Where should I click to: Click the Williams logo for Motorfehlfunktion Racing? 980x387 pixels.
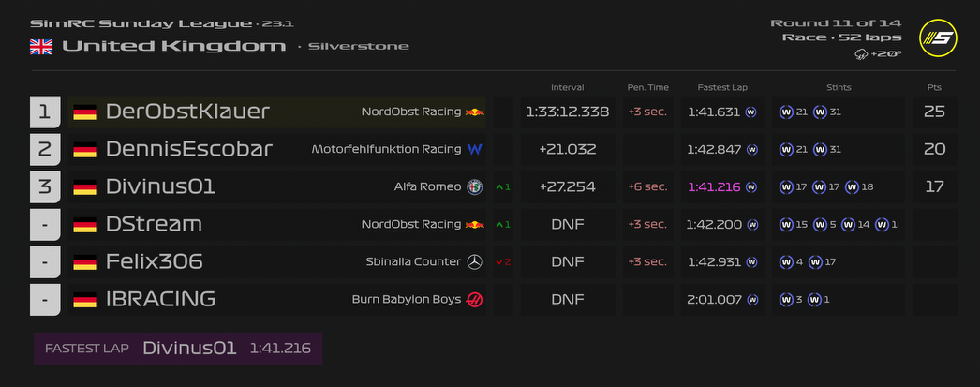click(475, 149)
